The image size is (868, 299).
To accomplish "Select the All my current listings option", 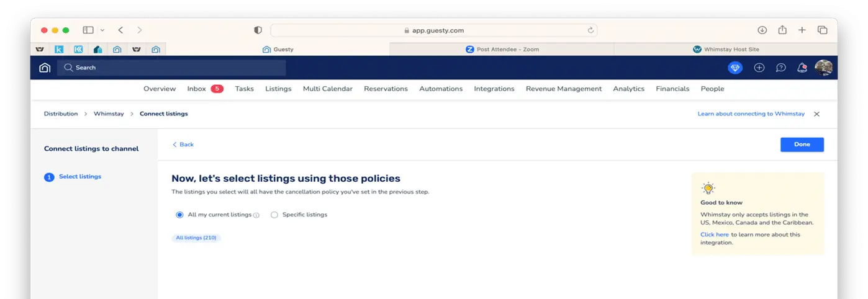I will (x=180, y=215).
